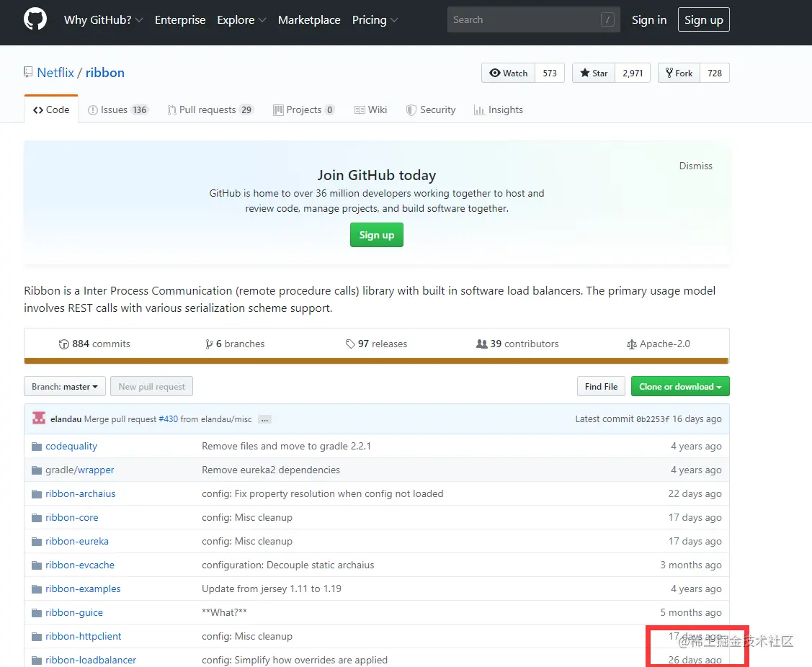The height and width of the screenshot is (667, 812).
Task: Click the Star button
Action: (x=594, y=73)
